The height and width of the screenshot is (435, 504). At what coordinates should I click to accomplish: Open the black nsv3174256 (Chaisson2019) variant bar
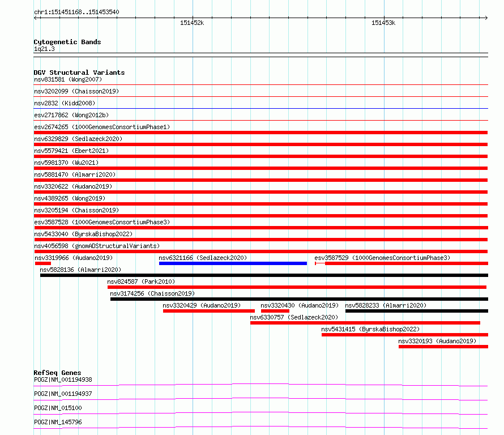[299, 299]
